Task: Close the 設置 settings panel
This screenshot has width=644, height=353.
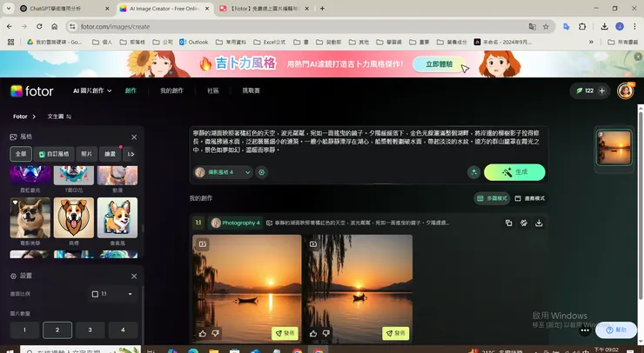Action: click(x=134, y=276)
